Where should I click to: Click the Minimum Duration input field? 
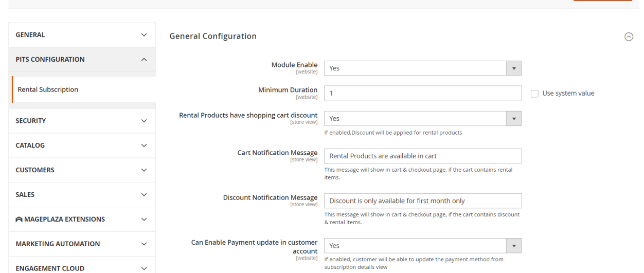(x=422, y=94)
